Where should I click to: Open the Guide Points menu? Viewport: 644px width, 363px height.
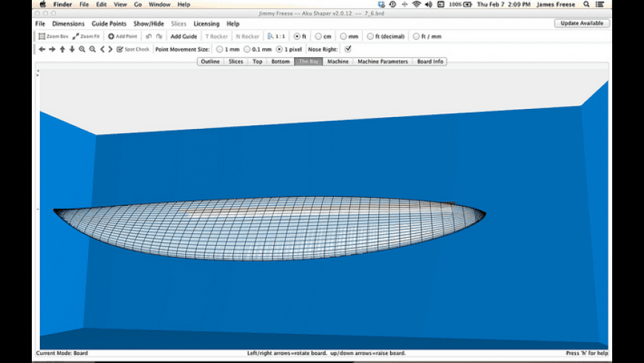click(x=109, y=24)
